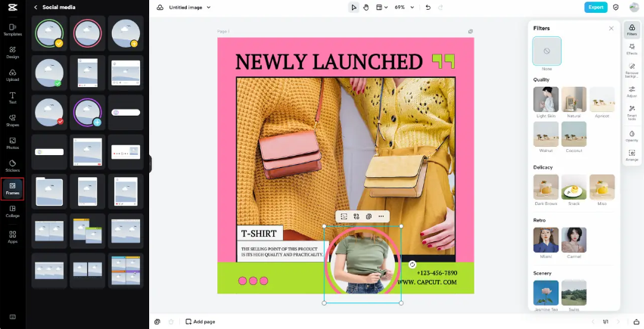Choose green circle frame with yellow check

tap(49, 33)
